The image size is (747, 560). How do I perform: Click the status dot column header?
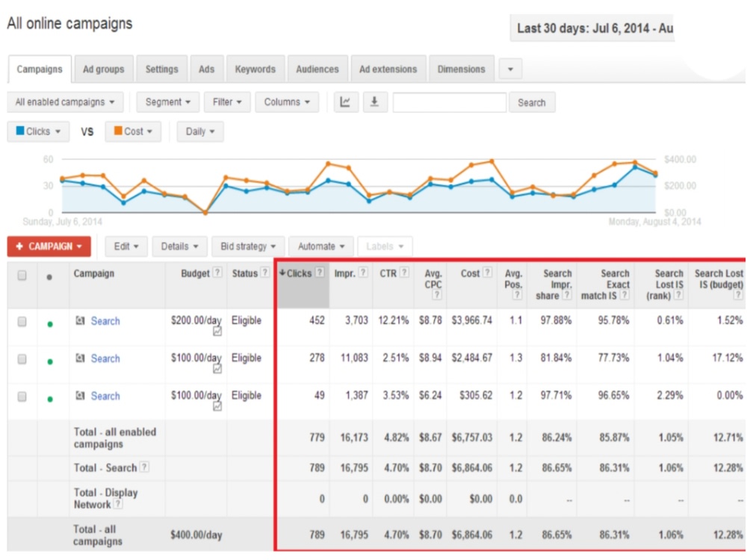coord(49,277)
